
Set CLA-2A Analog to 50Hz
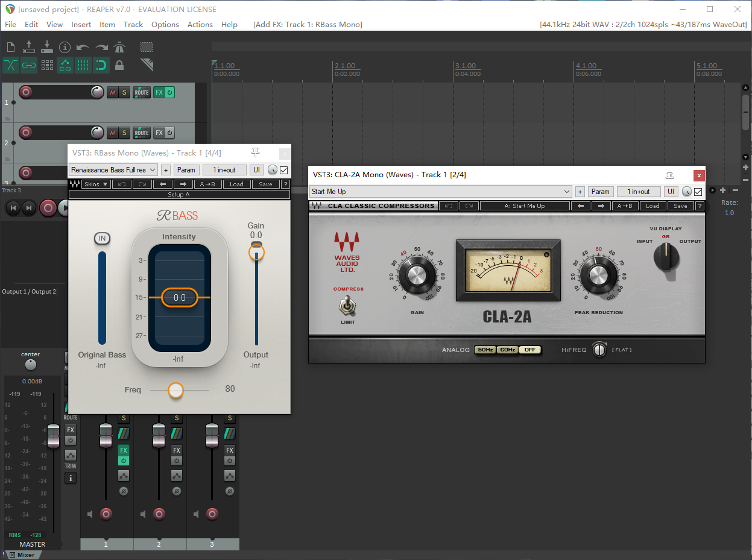coord(485,350)
